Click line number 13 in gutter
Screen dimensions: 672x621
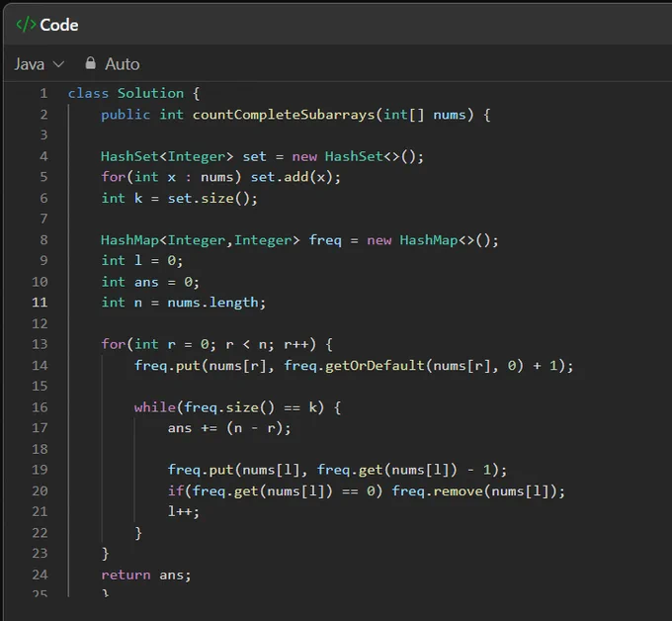(40, 344)
